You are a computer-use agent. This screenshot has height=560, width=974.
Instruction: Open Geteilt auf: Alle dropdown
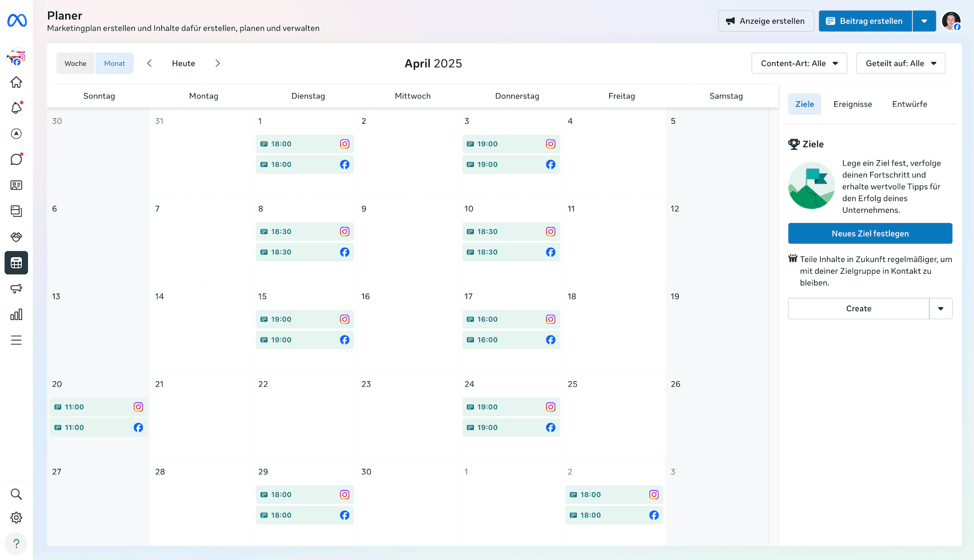tap(900, 63)
